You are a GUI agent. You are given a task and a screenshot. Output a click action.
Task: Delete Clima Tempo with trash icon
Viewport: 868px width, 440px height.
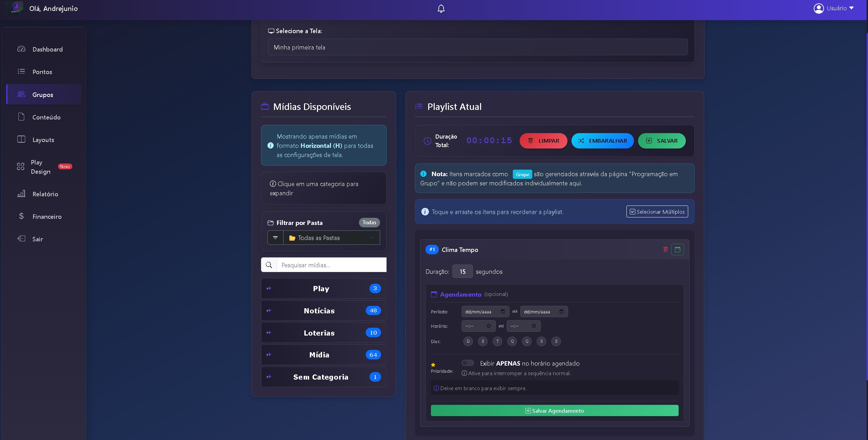click(x=665, y=250)
